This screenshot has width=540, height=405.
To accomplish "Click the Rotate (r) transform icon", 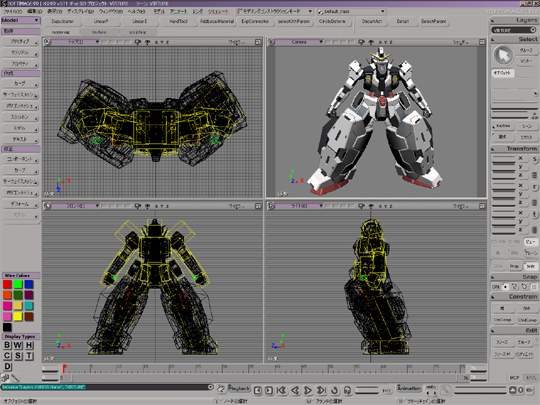I will pyautogui.click(x=534, y=187).
